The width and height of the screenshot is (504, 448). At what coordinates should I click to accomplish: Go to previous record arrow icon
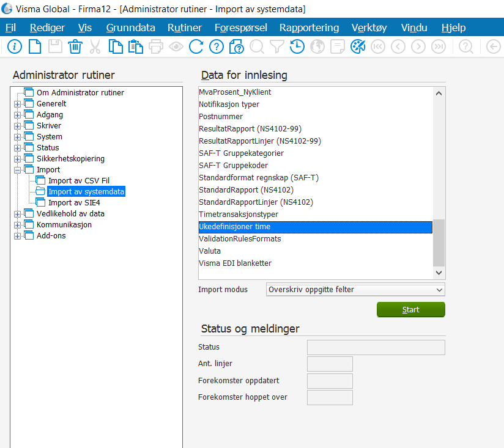tap(398, 46)
